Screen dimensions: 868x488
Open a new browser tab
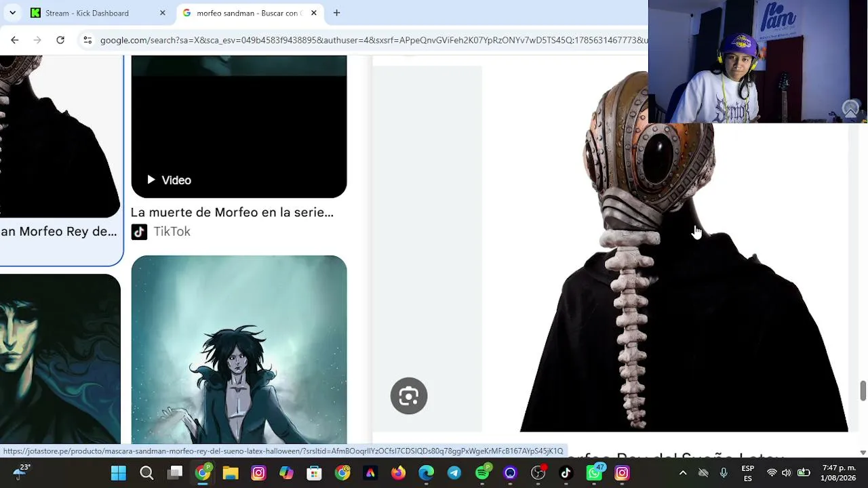(336, 13)
